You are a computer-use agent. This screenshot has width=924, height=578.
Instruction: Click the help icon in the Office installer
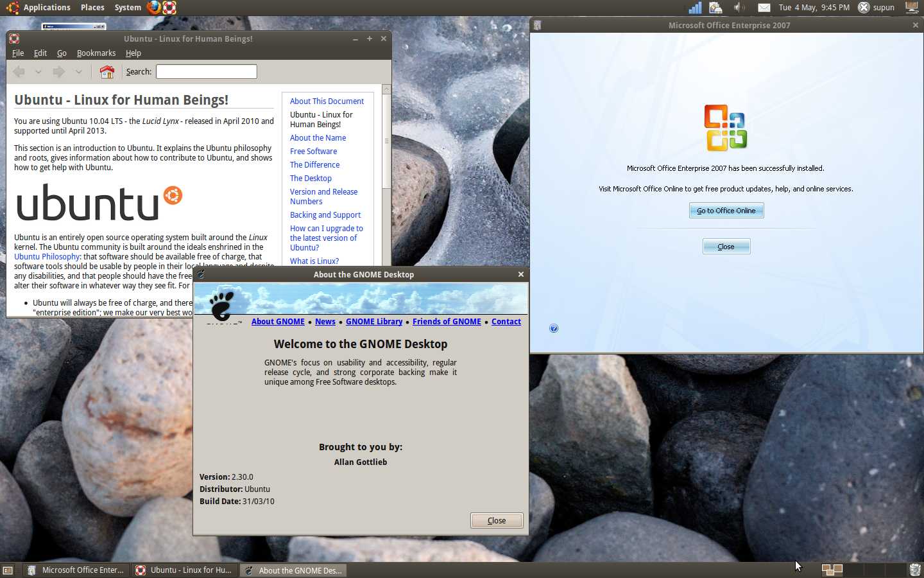click(554, 328)
